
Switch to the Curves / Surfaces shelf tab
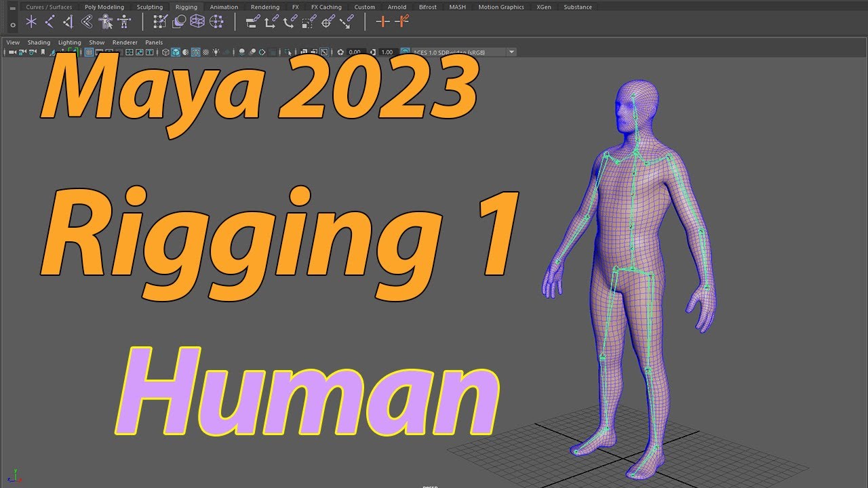tap(49, 7)
